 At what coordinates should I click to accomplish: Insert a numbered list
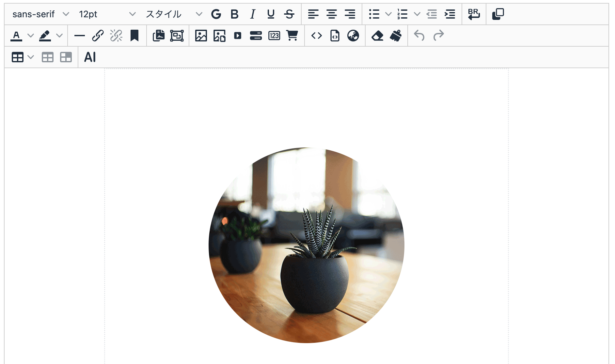[402, 14]
